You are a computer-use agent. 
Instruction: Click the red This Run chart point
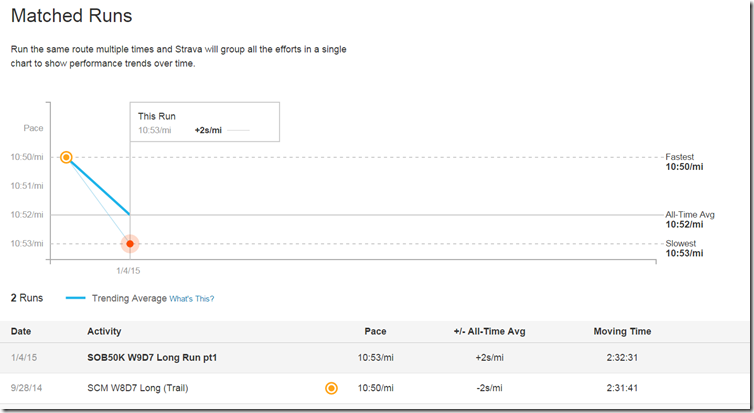(130, 244)
